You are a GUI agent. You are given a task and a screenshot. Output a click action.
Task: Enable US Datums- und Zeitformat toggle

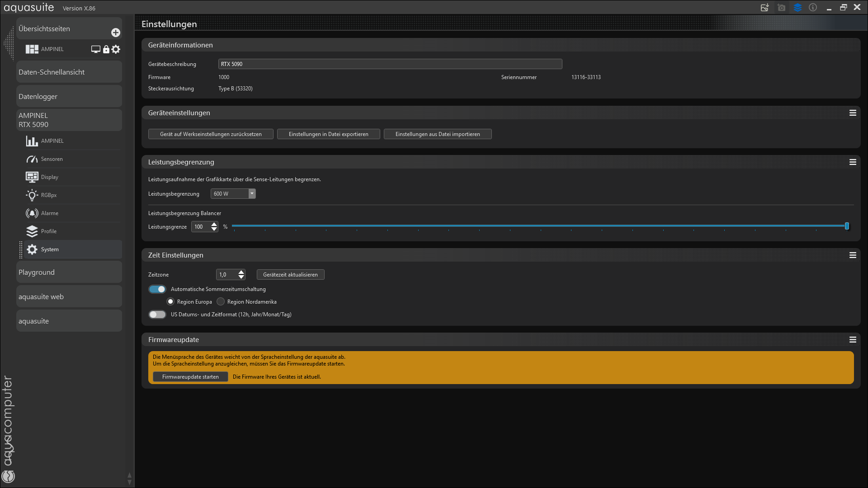pos(157,314)
